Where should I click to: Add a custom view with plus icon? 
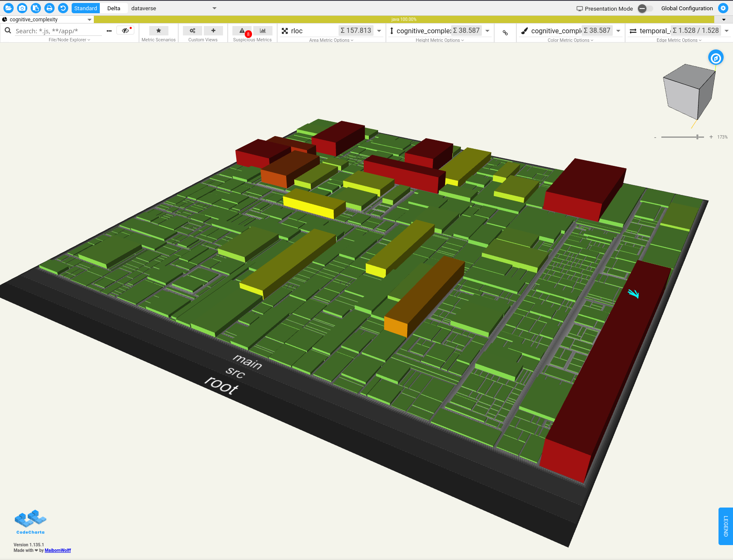(213, 31)
